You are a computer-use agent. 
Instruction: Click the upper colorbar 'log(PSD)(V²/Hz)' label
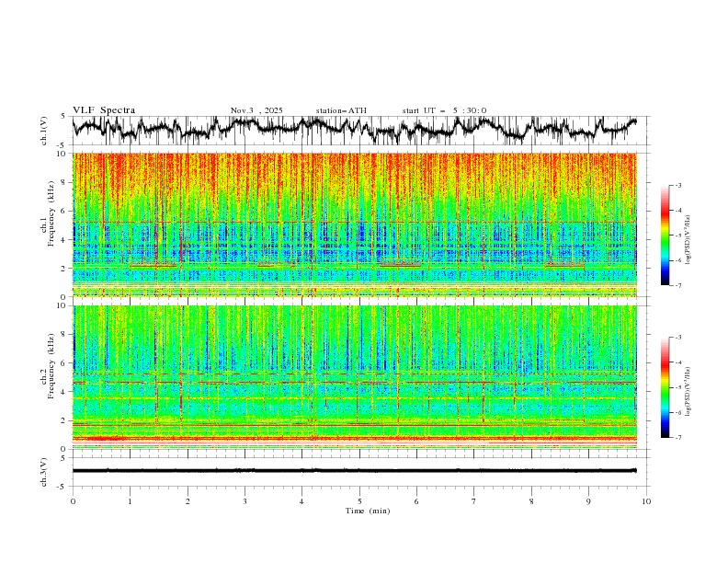(688, 240)
